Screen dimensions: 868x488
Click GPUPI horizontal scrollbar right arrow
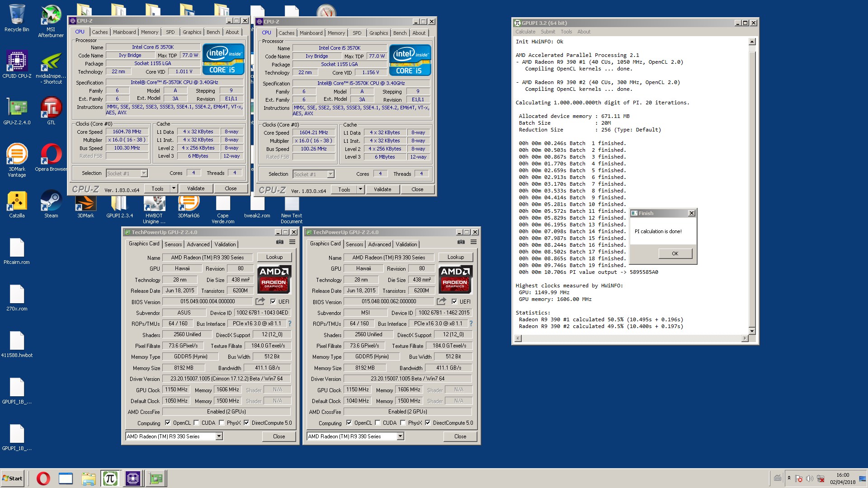coord(745,338)
